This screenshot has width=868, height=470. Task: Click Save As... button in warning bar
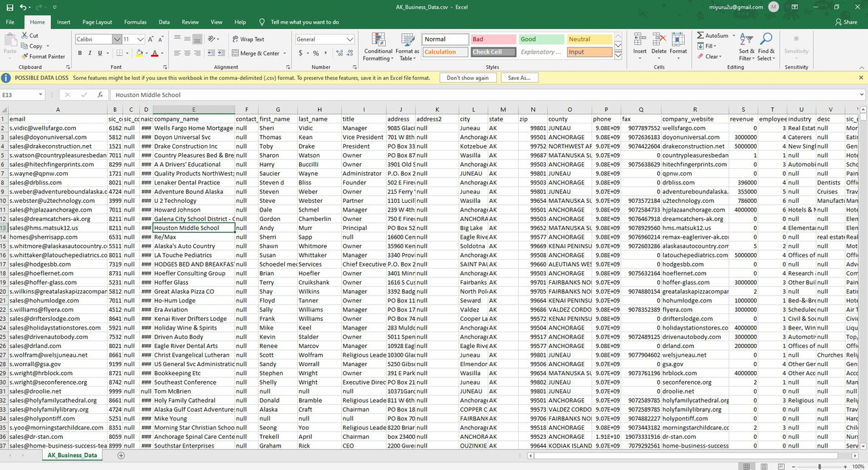coord(519,78)
